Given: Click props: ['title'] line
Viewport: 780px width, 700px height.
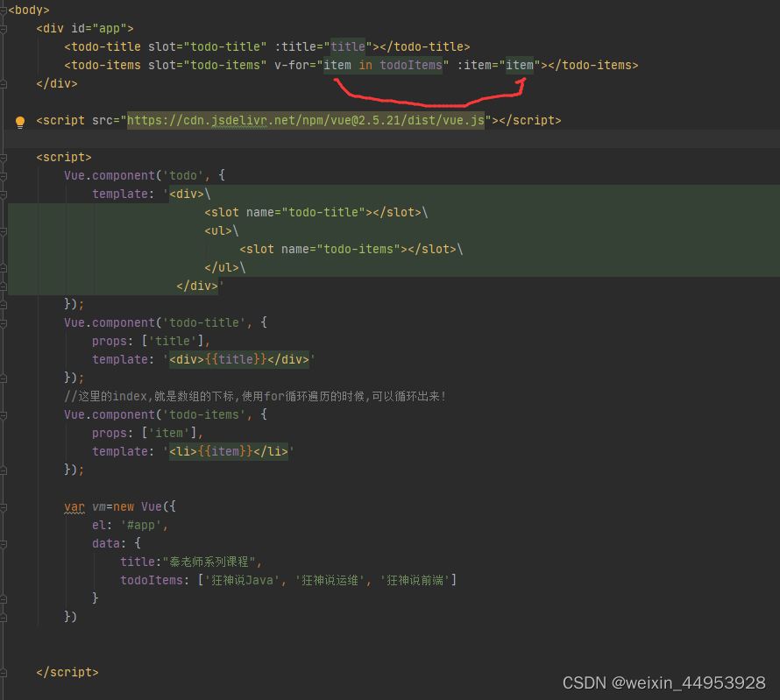Looking at the screenshot, I should point(152,342).
